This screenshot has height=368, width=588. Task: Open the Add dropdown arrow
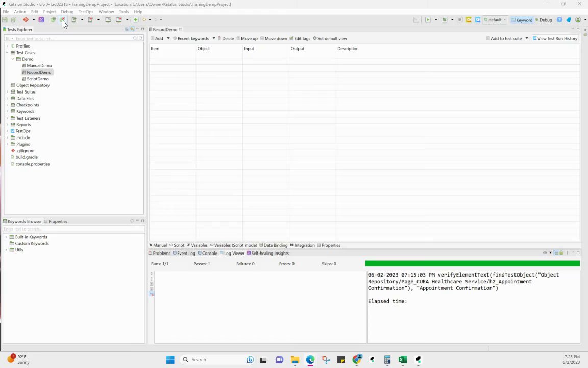(168, 38)
